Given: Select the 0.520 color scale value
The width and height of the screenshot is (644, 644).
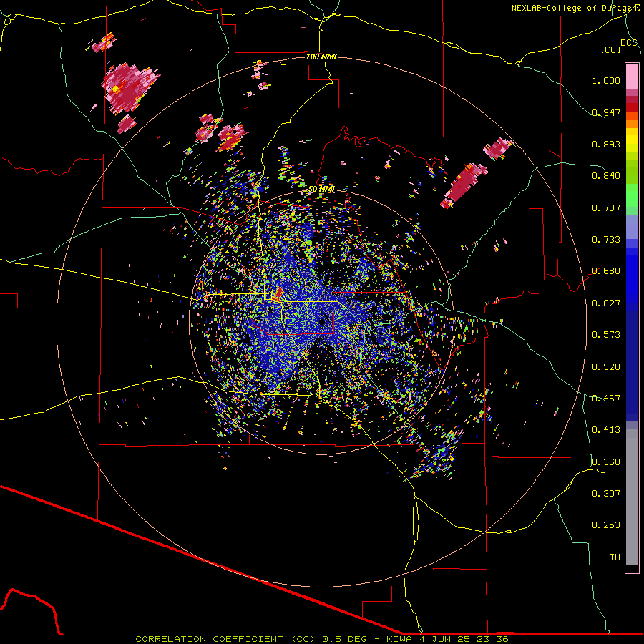Looking at the screenshot, I should tap(606, 367).
